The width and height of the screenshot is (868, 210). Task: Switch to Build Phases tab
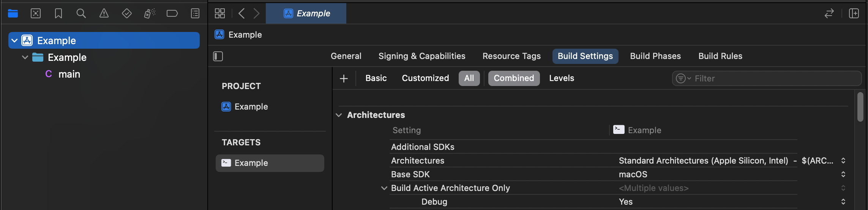(655, 56)
